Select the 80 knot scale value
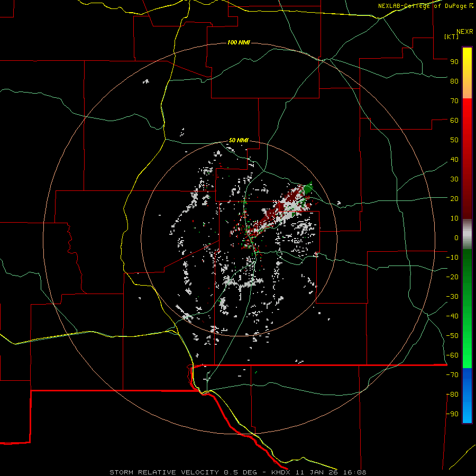The height and width of the screenshot is (476, 476). click(x=454, y=81)
